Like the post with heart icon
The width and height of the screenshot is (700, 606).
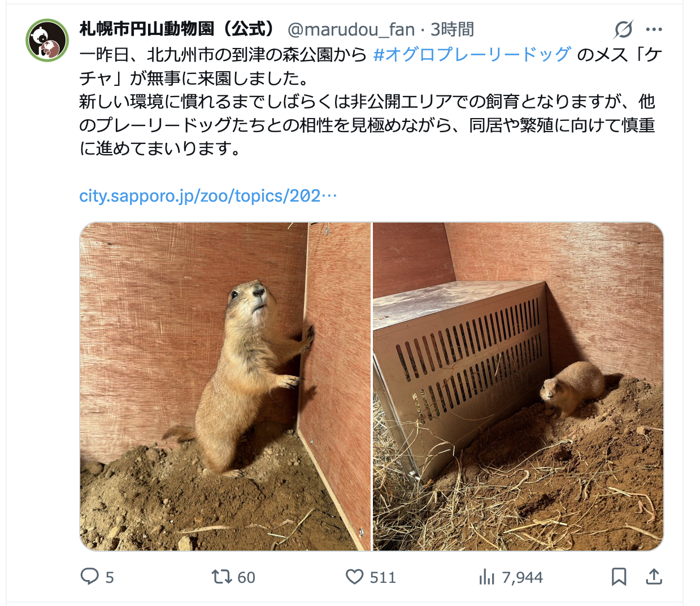pyautogui.click(x=354, y=577)
